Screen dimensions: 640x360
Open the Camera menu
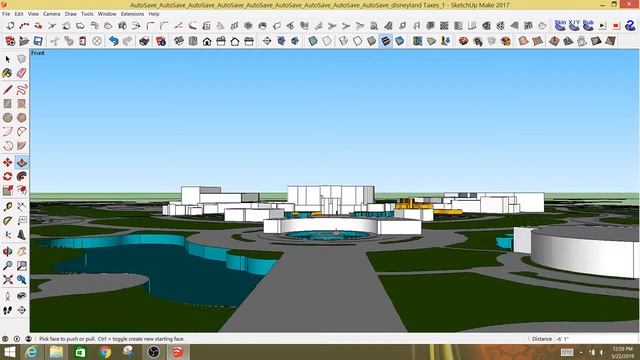[51, 14]
